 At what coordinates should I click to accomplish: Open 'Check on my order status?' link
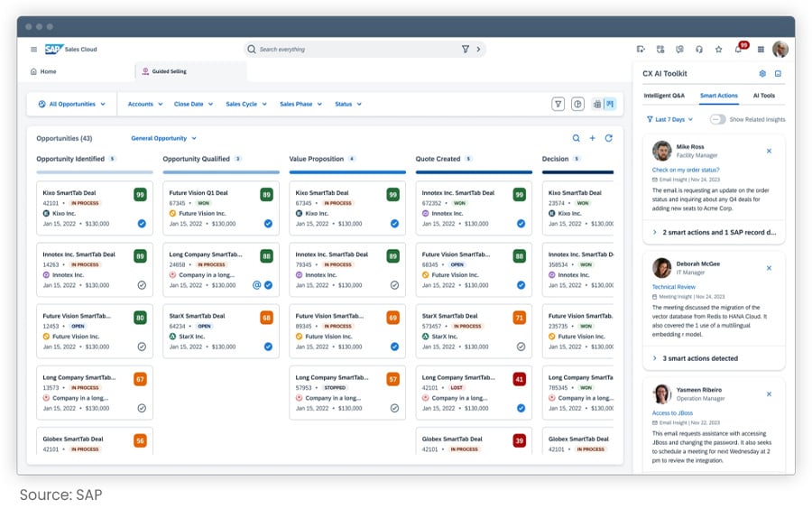tap(685, 170)
